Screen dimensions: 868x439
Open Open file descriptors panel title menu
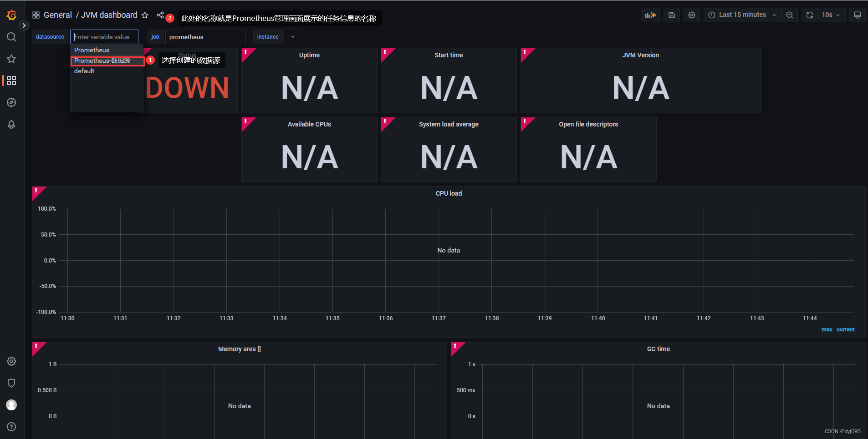588,124
